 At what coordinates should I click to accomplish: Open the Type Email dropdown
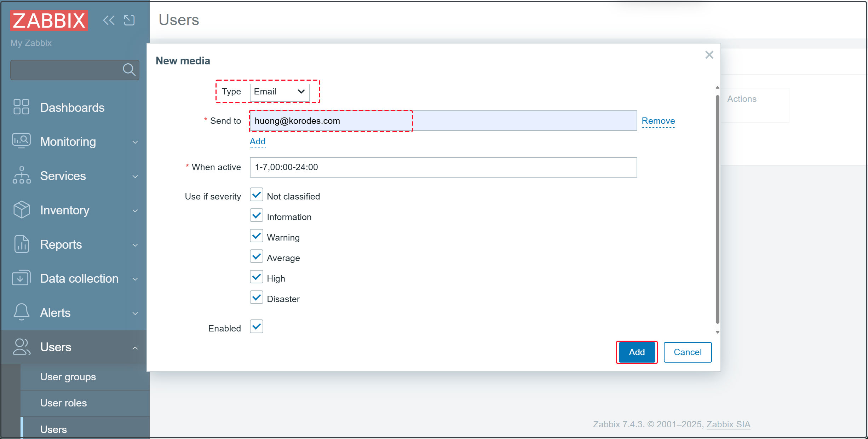279,92
